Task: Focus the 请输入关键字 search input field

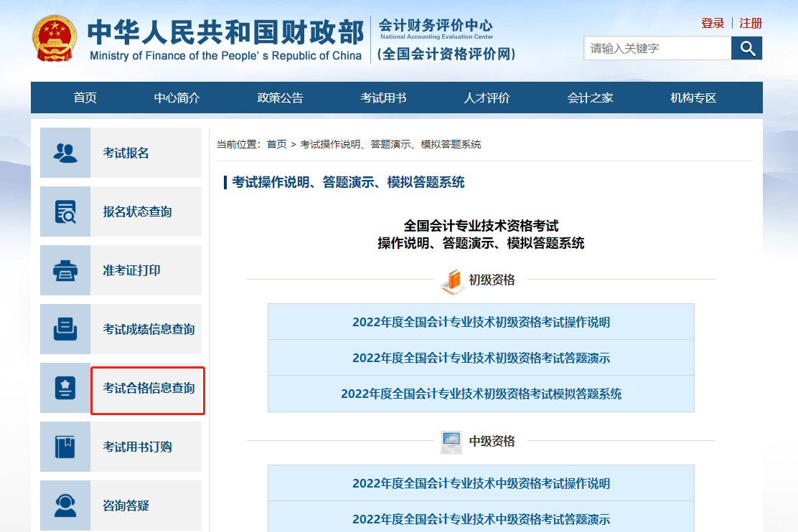Action: [x=657, y=48]
